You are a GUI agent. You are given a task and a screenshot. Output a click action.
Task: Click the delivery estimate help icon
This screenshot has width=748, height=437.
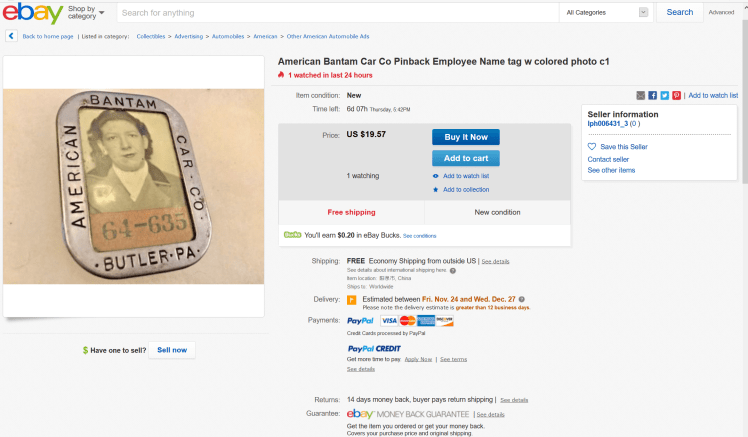(522, 299)
